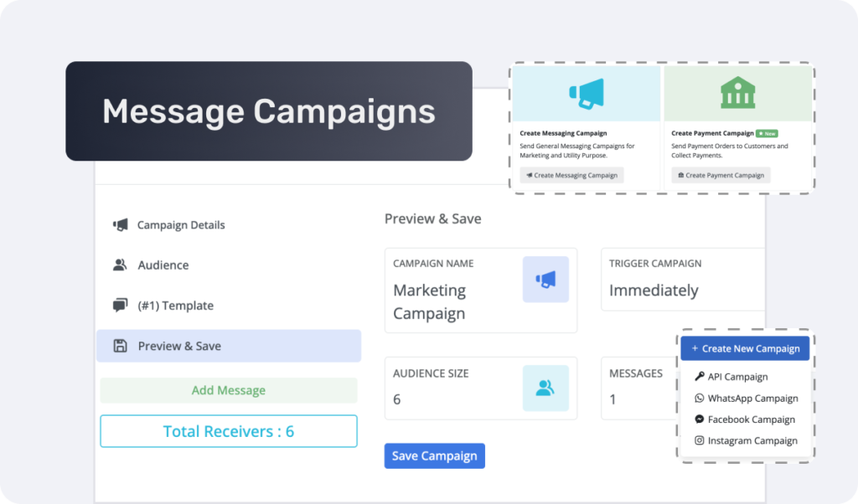Click the people icon beside Audience
Screen dimensions: 858x504
point(121,265)
